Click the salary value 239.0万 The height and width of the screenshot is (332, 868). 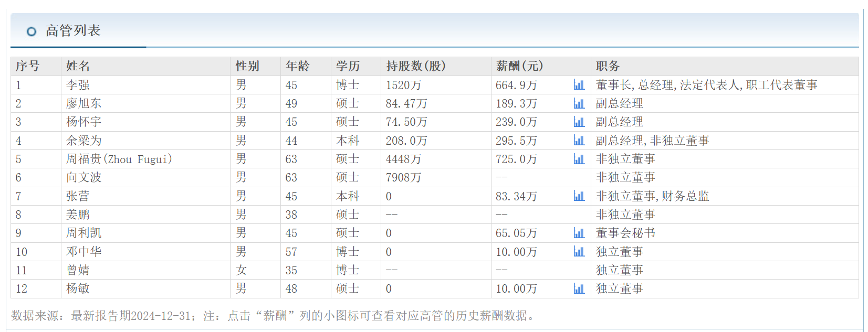(x=517, y=122)
